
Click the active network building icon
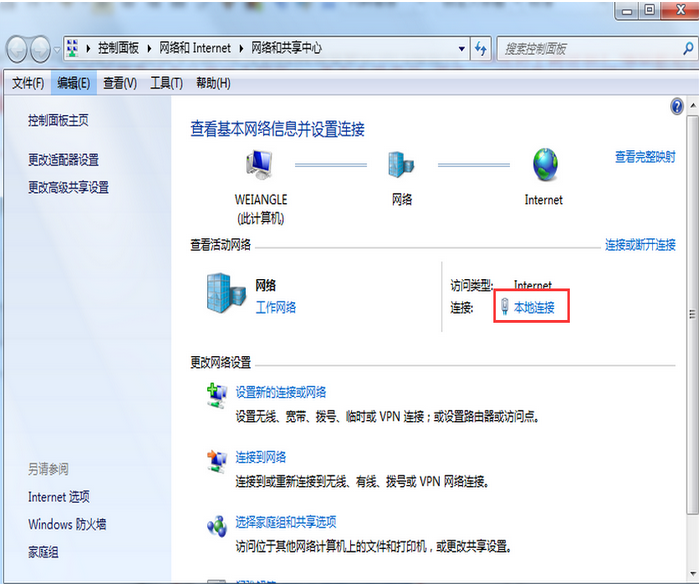coord(226,293)
